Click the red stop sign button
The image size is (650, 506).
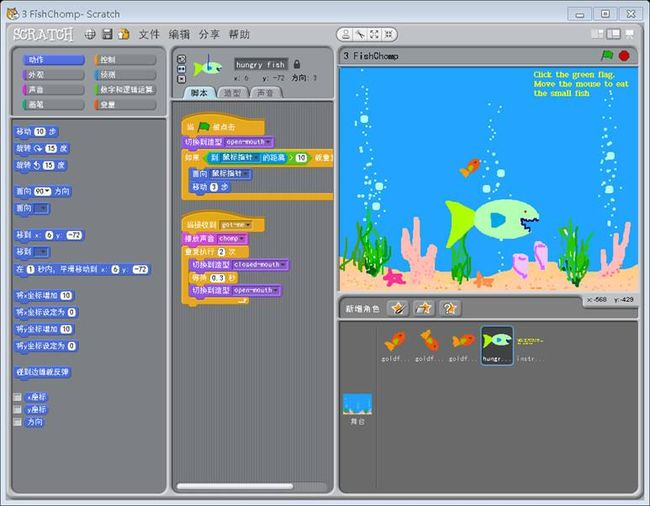tap(624, 56)
